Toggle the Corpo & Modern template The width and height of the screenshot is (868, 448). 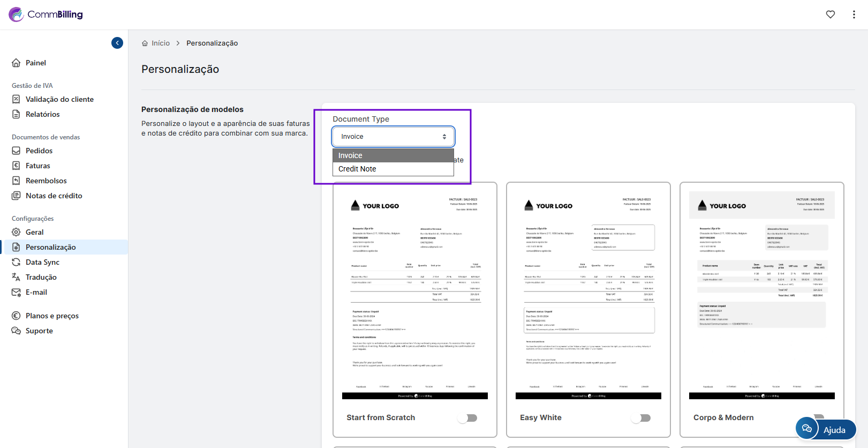[817, 416]
